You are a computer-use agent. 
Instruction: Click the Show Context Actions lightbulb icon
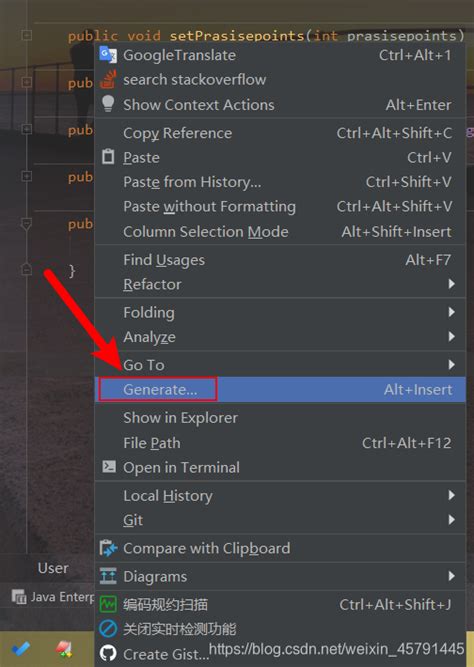pos(108,104)
